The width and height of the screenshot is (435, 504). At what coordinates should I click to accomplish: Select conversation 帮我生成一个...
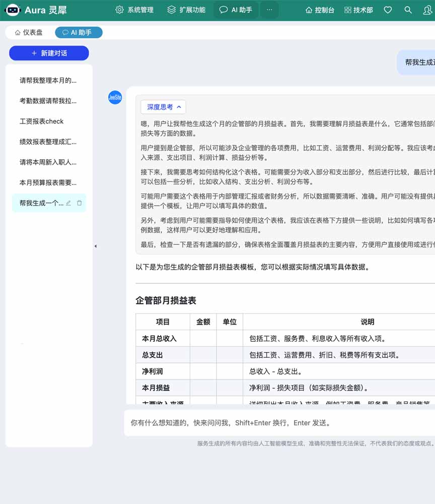[41, 203]
